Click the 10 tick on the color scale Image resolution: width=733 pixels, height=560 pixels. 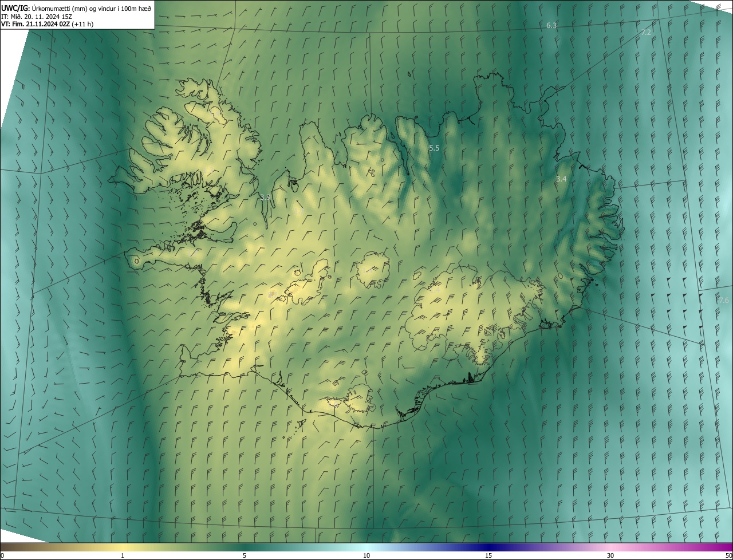(366, 555)
